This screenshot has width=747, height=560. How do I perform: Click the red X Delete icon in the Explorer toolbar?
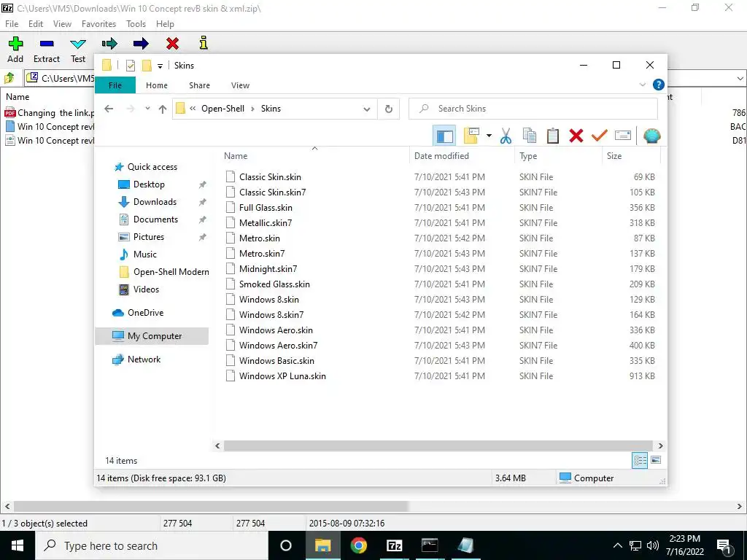tap(576, 136)
